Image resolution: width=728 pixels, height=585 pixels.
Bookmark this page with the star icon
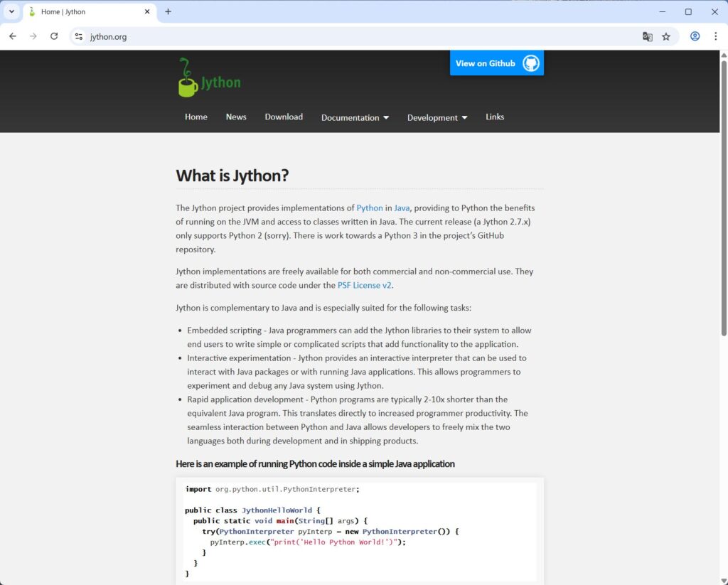point(666,36)
